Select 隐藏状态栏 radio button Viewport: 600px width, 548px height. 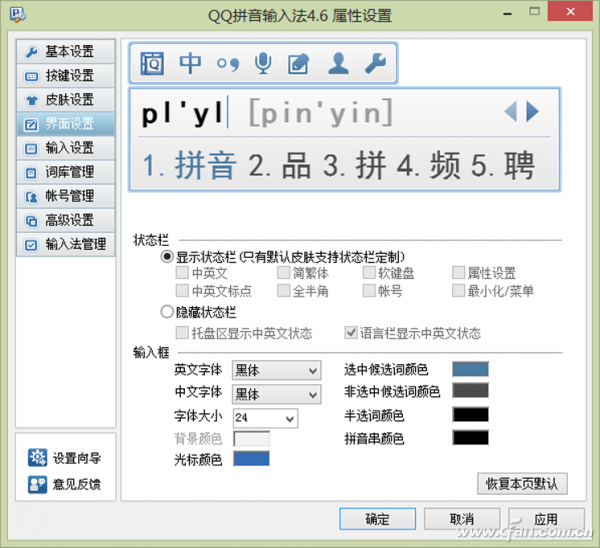click(x=167, y=312)
